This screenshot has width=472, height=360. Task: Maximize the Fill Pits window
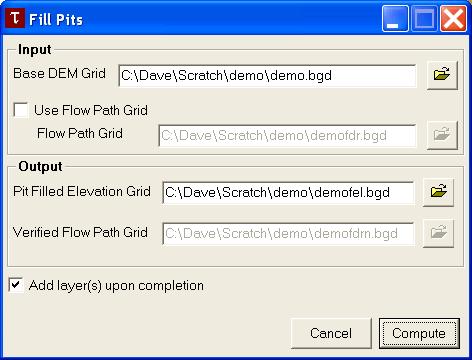(x=424, y=19)
